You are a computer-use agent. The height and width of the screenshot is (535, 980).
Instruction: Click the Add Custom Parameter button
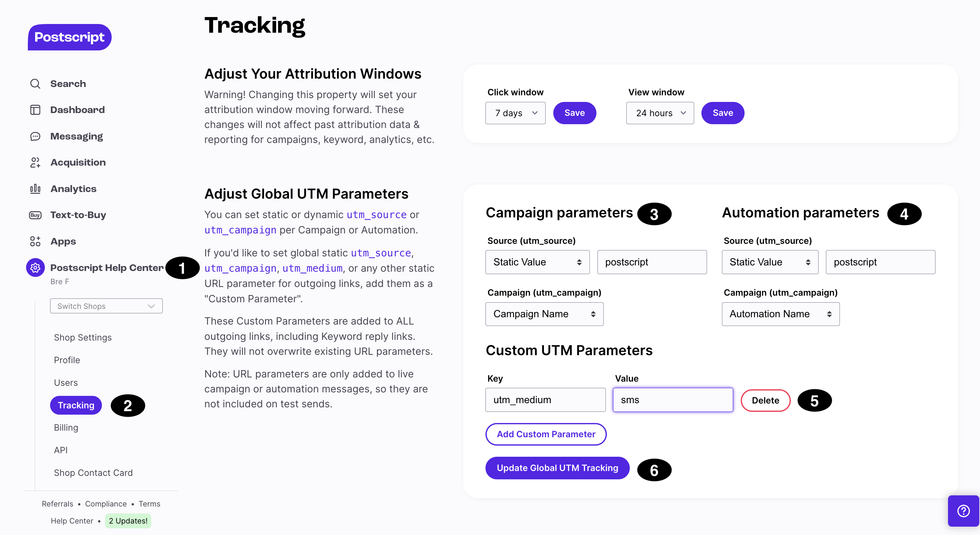[546, 434]
